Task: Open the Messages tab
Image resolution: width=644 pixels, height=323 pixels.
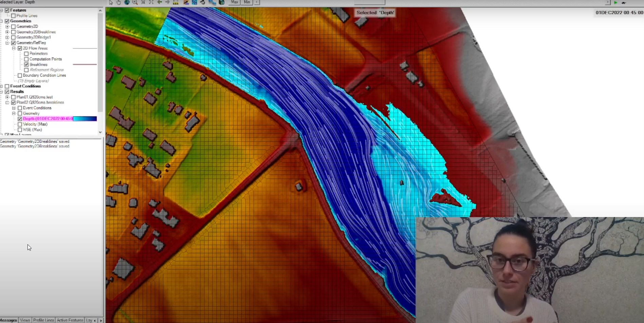Action: click(8, 320)
